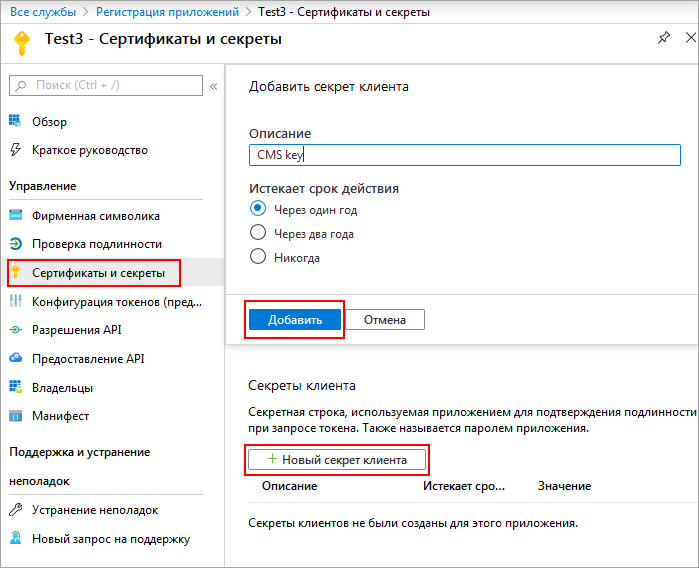Open 'Устранение неполадок' menu item
Image resolution: width=699 pixels, height=568 pixels.
95,510
